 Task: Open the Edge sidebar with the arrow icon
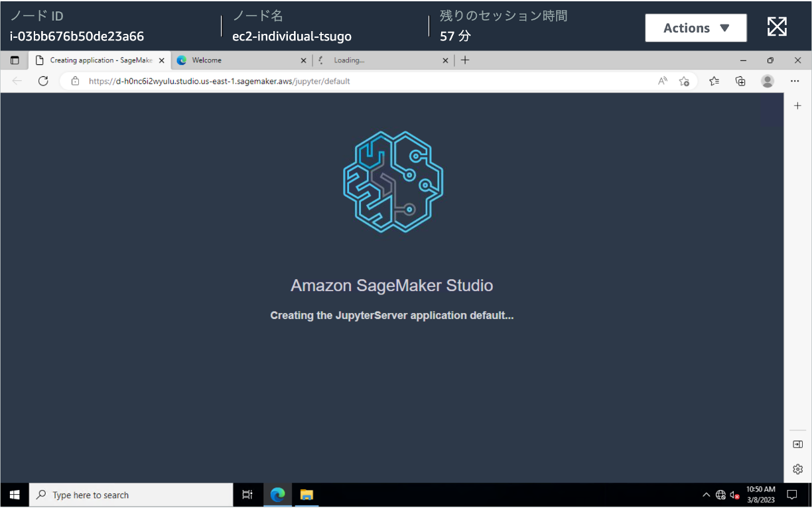pyautogui.click(x=797, y=444)
